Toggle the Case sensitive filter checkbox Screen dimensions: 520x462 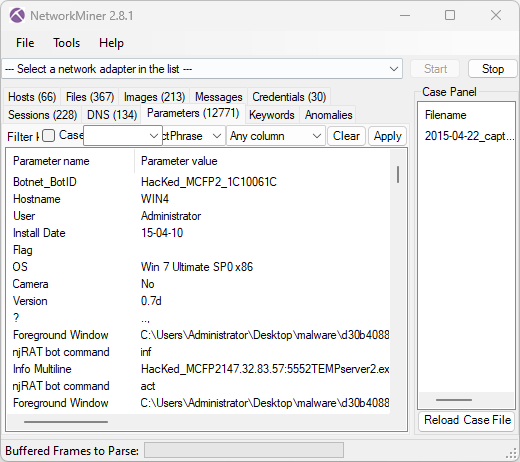click(49, 136)
